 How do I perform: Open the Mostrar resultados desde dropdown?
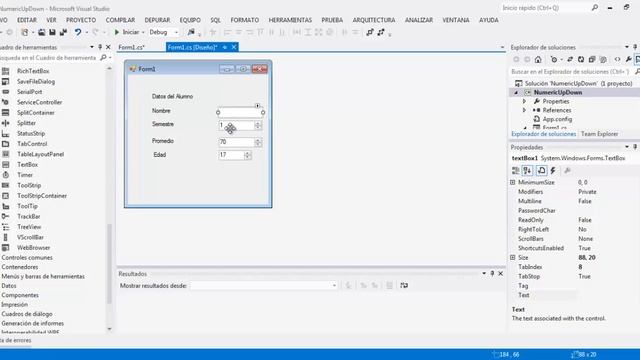point(334,285)
